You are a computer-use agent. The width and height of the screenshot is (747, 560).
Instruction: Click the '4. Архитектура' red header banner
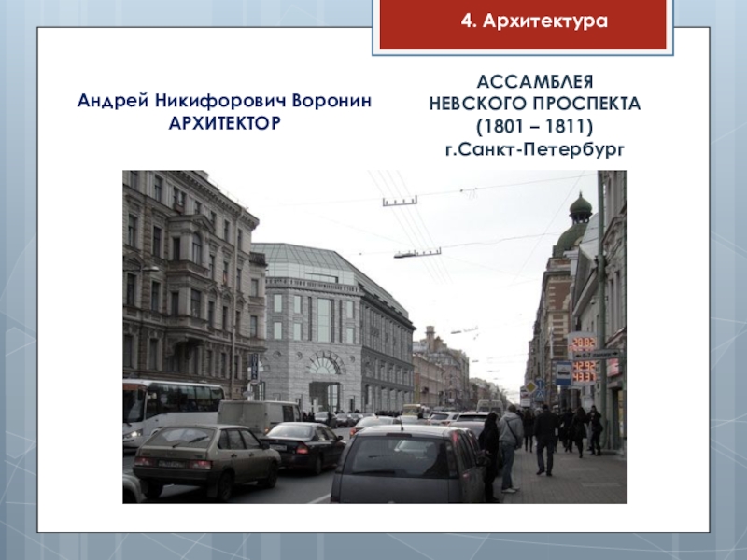click(523, 24)
